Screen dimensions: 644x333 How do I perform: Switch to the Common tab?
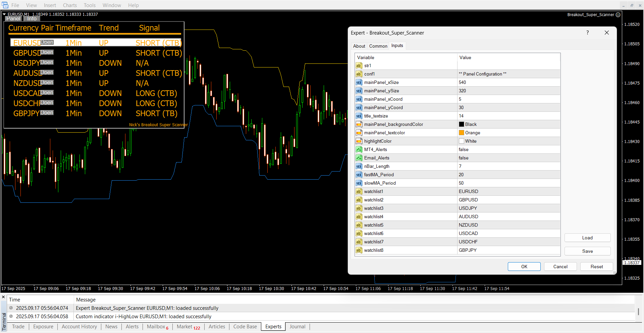click(x=378, y=46)
